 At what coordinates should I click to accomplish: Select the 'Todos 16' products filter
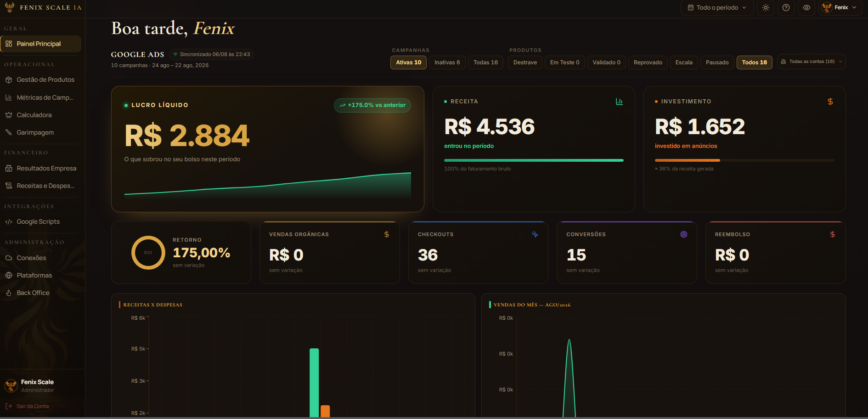coord(755,62)
